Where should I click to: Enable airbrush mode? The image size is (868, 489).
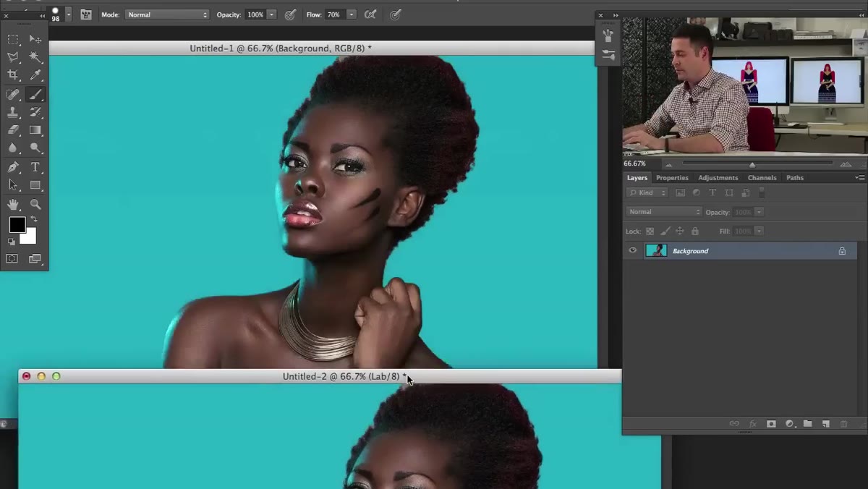pyautogui.click(x=370, y=14)
